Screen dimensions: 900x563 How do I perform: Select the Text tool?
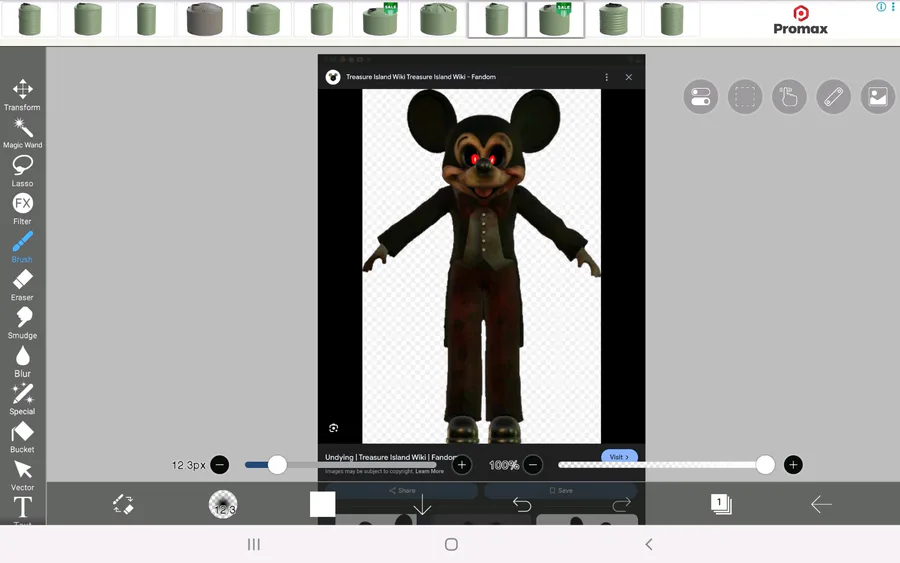click(22, 510)
